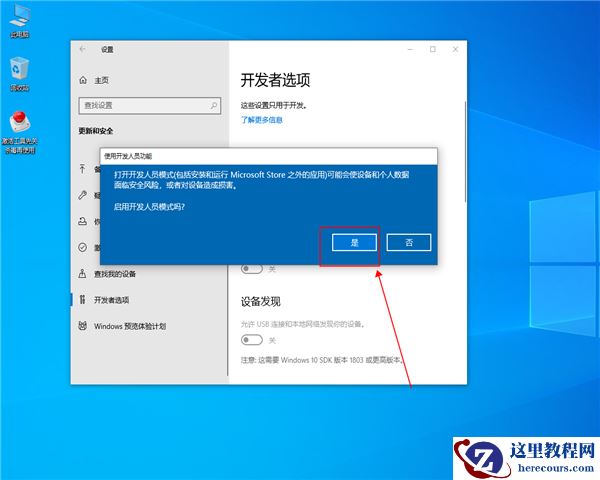Toggle the switch just below the dialog
600x480 pixels.
[251, 269]
